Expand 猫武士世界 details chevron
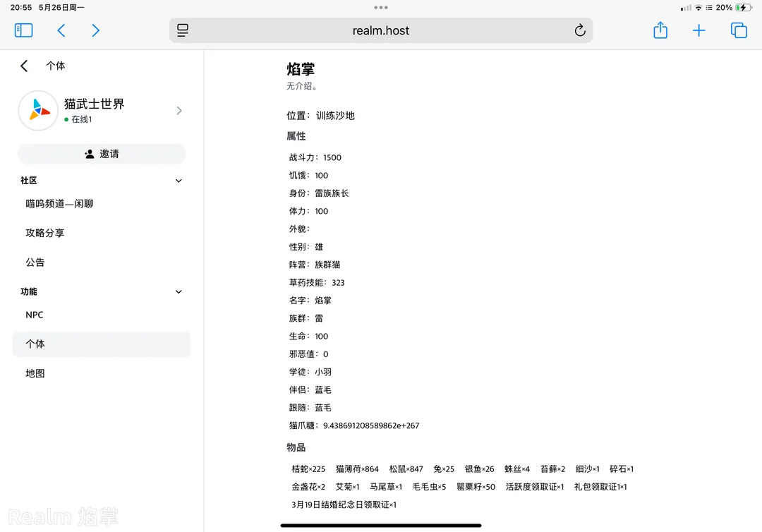Screen dimensions: 762x532 point(179,110)
